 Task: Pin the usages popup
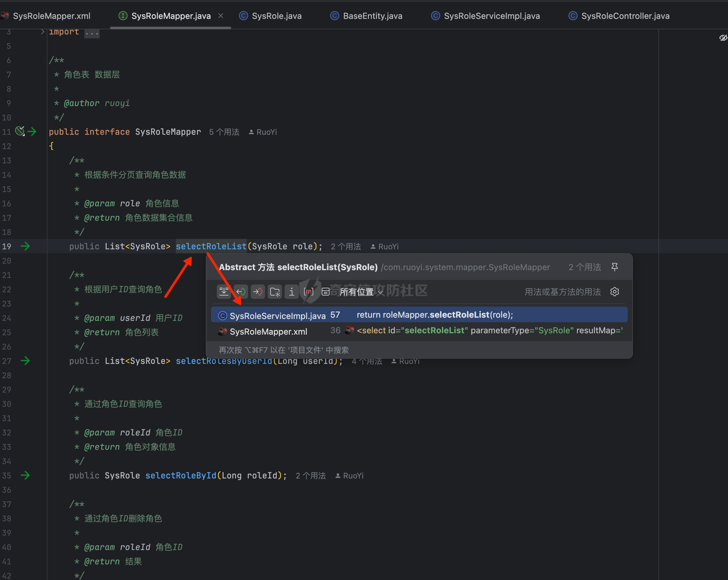614,267
